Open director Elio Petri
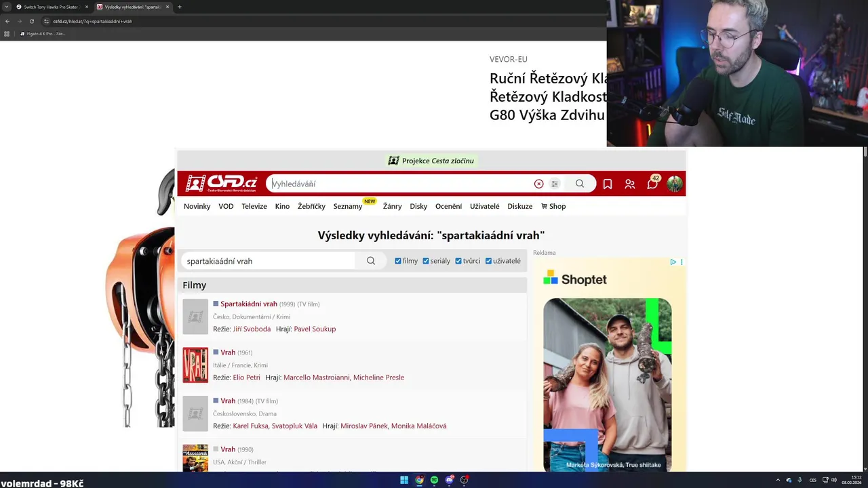Viewport: 868px width, 488px height. (x=246, y=378)
